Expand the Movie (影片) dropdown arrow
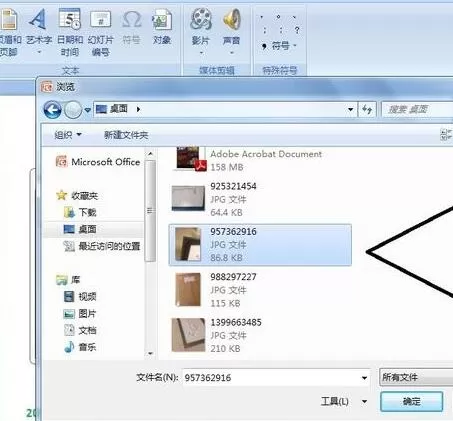This screenshot has width=453, height=421. tap(201, 53)
